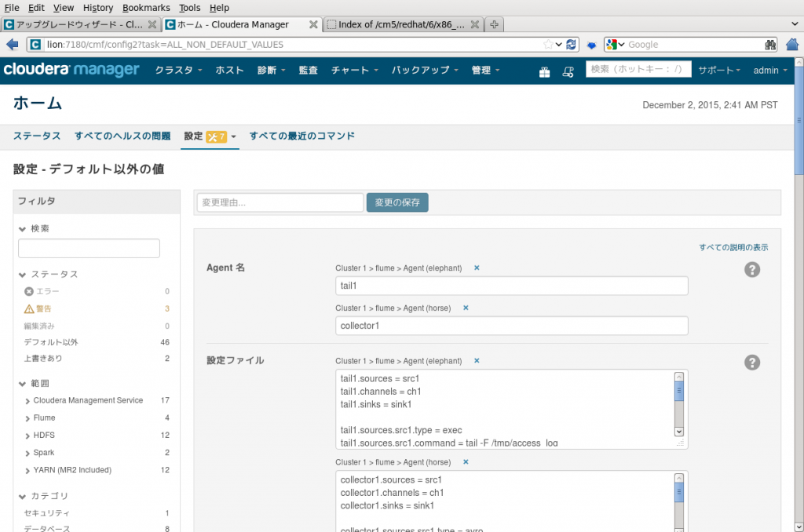Image resolution: width=804 pixels, height=532 pixels.
Task: Open the 監査 navigation link
Action: pos(308,70)
